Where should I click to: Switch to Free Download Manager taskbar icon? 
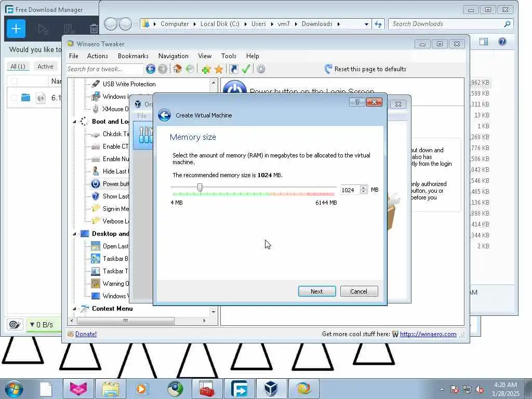click(239, 389)
